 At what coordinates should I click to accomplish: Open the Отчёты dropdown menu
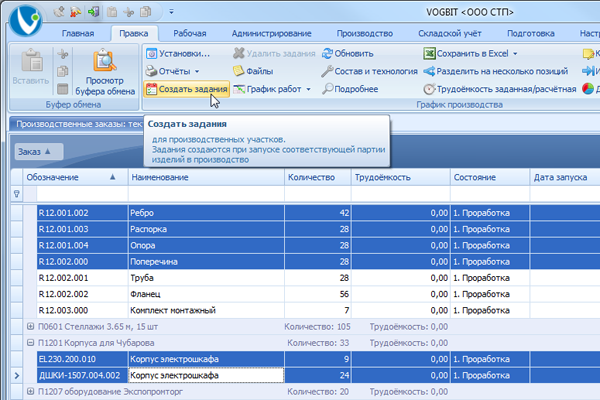click(x=173, y=71)
